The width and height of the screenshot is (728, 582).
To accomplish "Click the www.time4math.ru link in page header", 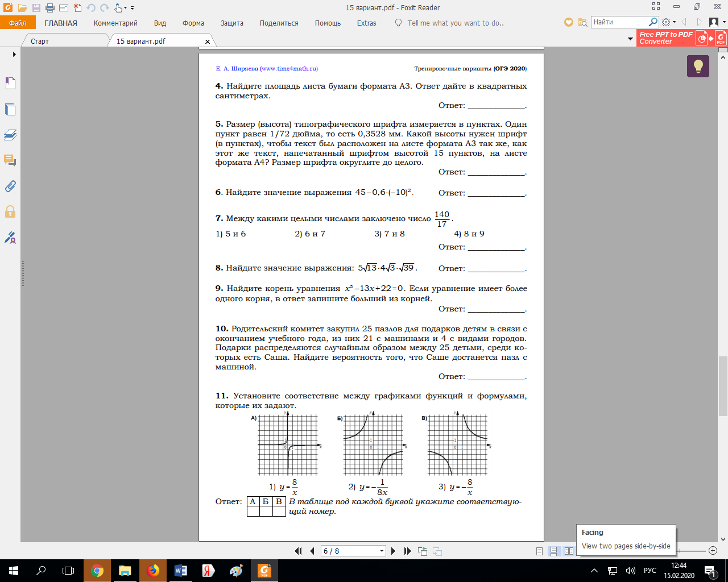I will [x=289, y=69].
